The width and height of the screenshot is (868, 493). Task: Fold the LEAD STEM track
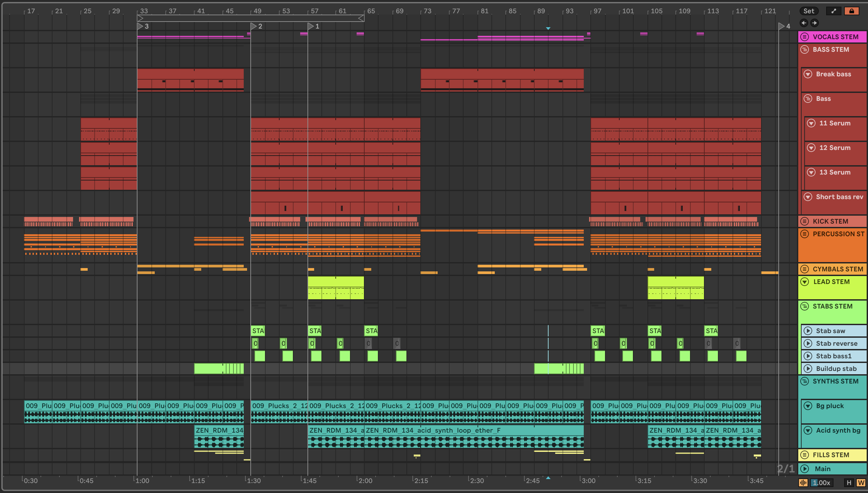[805, 282]
